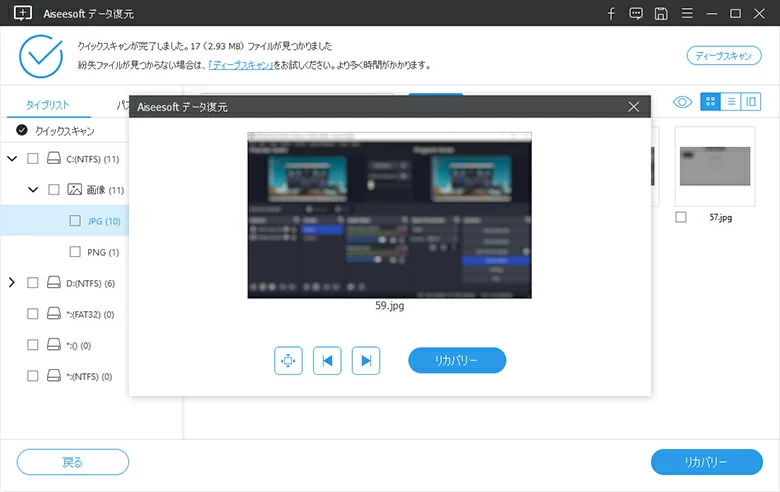
Task: Expand the D:(NTFS) drive tree node
Action: click(x=12, y=283)
